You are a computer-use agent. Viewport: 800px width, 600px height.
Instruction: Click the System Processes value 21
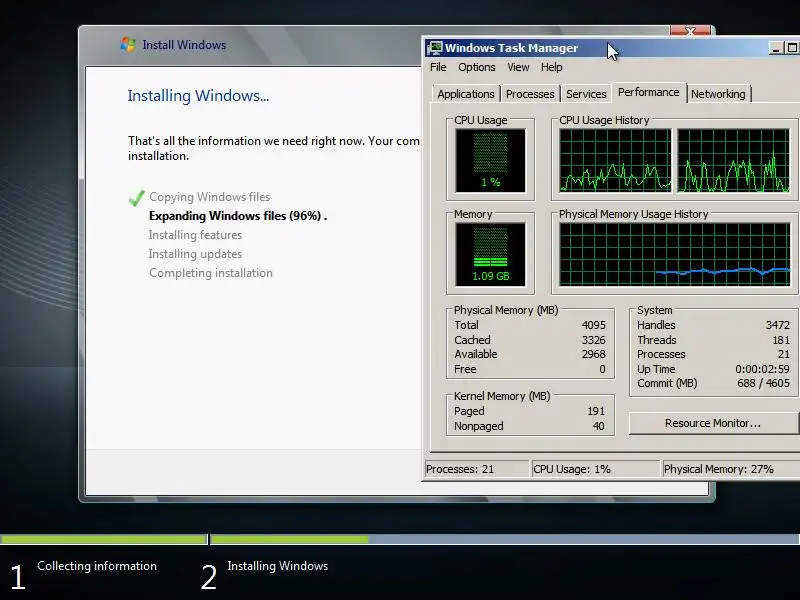(784, 354)
